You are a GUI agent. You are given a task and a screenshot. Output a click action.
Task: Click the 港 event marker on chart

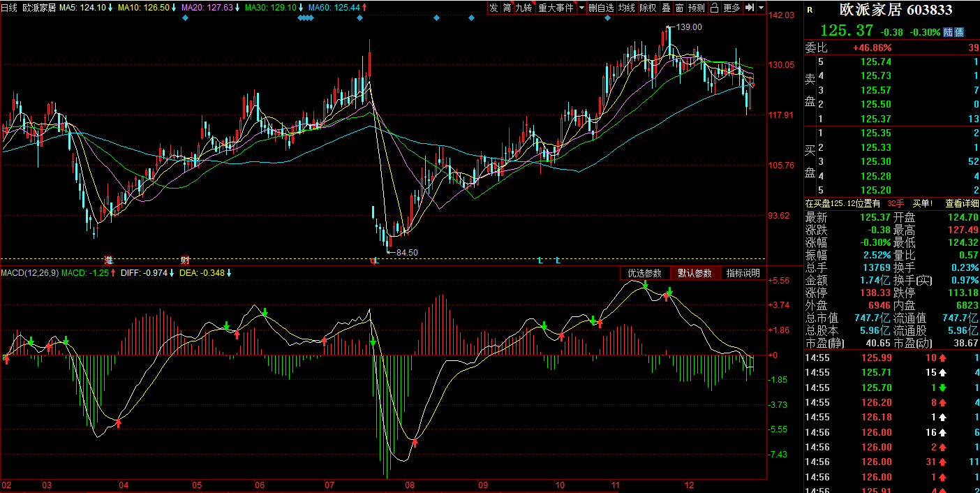point(108,260)
